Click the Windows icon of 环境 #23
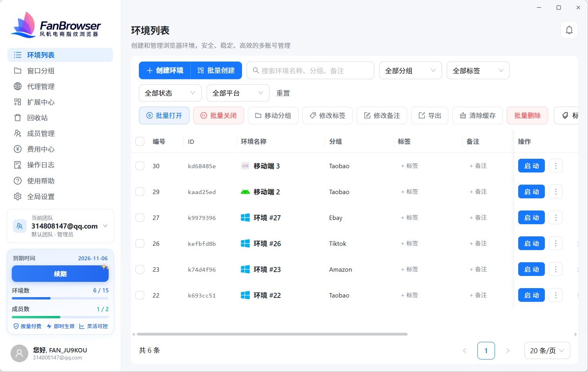The height and width of the screenshot is (372, 588). (x=245, y=269)
